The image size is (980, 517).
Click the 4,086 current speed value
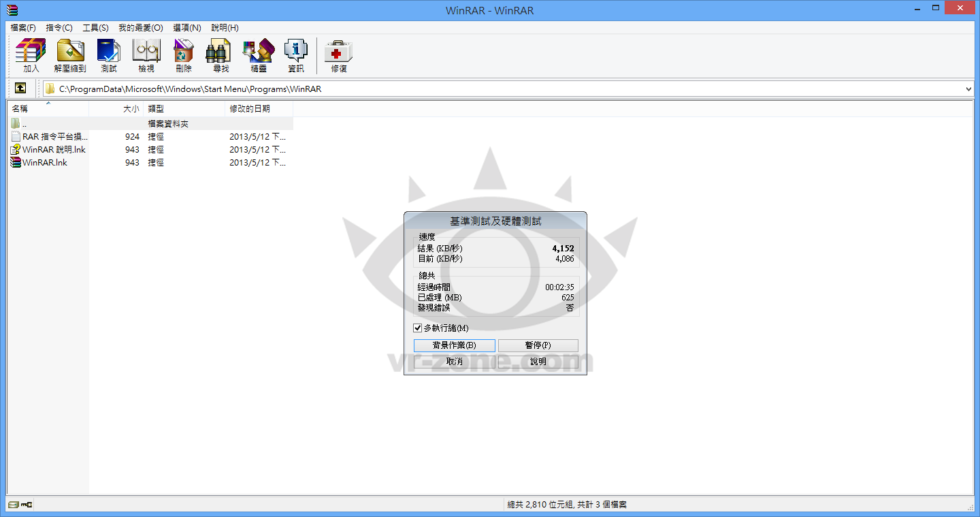564,259
